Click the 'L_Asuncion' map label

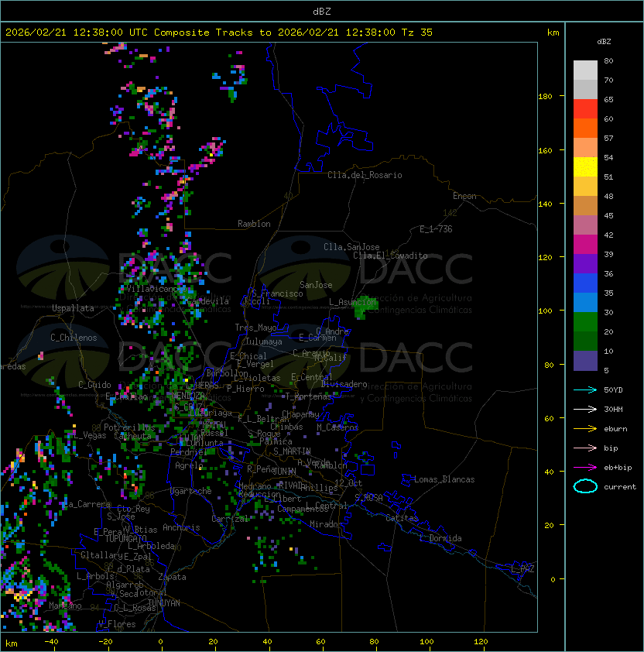[352, 302]
